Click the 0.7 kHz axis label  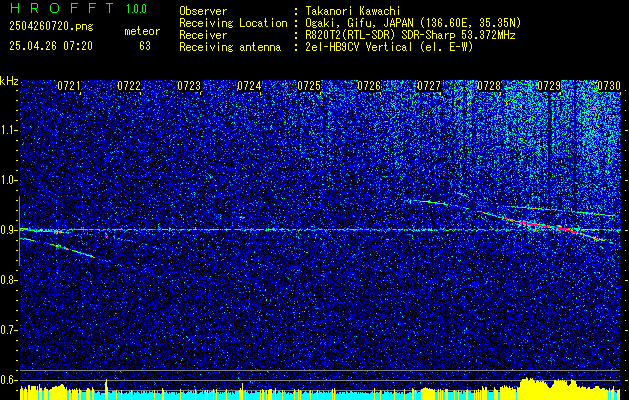pos(8,330)
